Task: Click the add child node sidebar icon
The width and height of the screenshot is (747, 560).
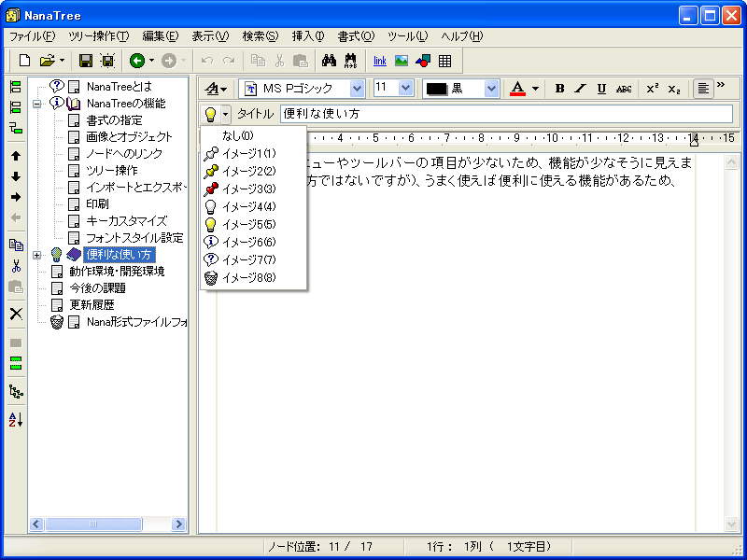Action: (16, 128)
